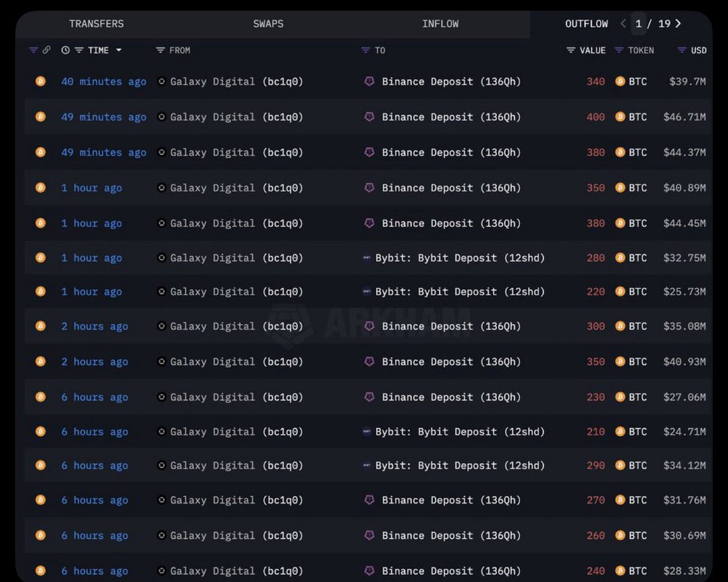
Task: Open the '2 hours ago' link for $35.08M row
Action: (x=95, y=327)
